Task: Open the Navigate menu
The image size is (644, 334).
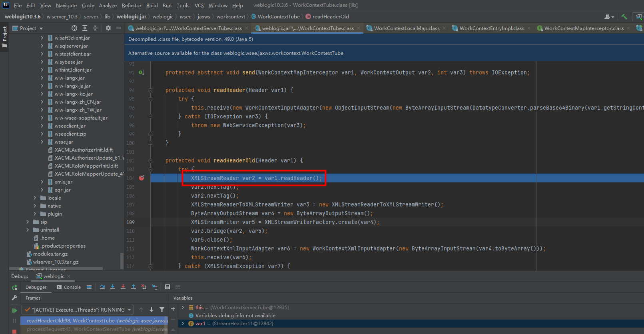Action: [x=66, y=5]
